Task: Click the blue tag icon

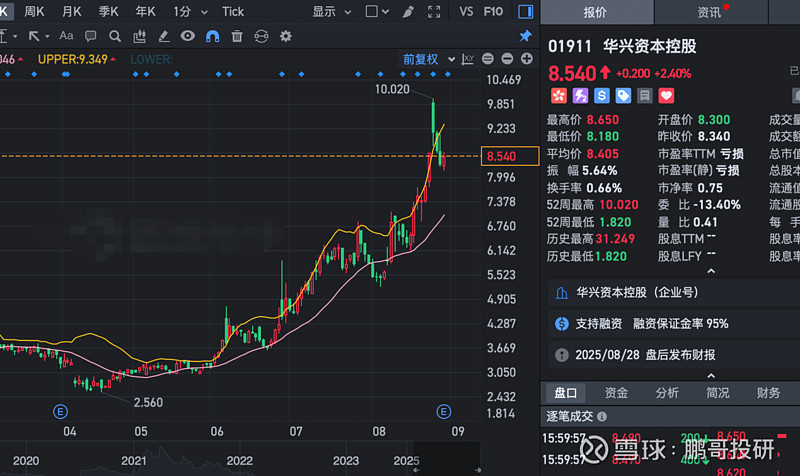Action: (x=623, y=95)
